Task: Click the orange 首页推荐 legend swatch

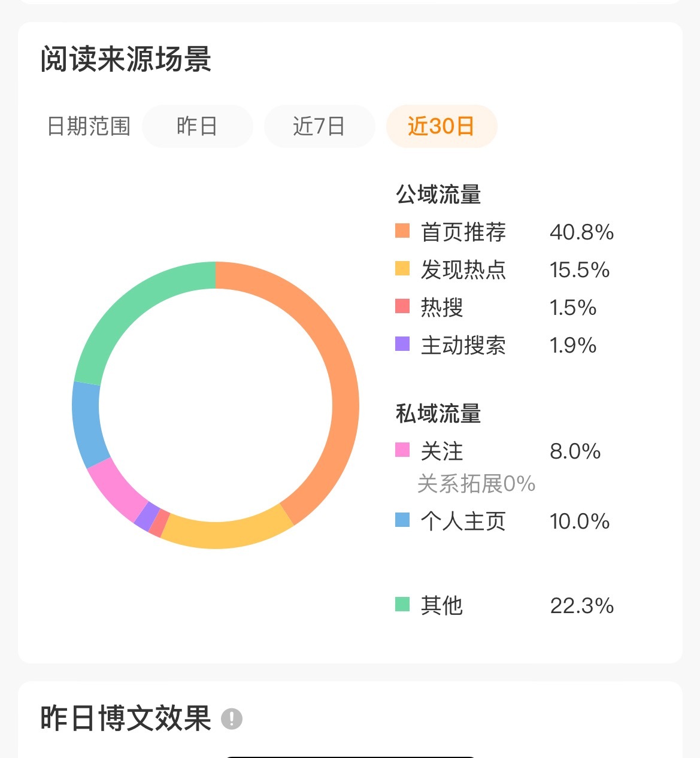Action: click(x=402, y=231)
